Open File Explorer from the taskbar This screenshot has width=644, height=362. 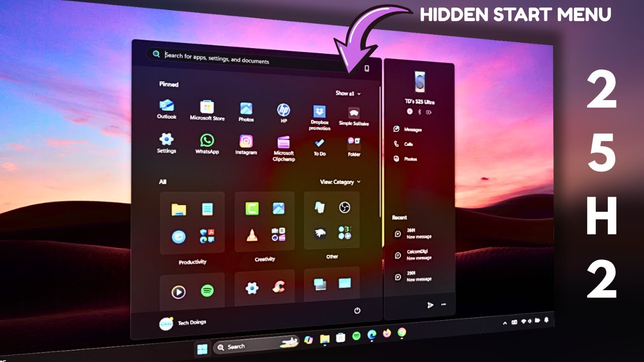click(x=325, y=338)
